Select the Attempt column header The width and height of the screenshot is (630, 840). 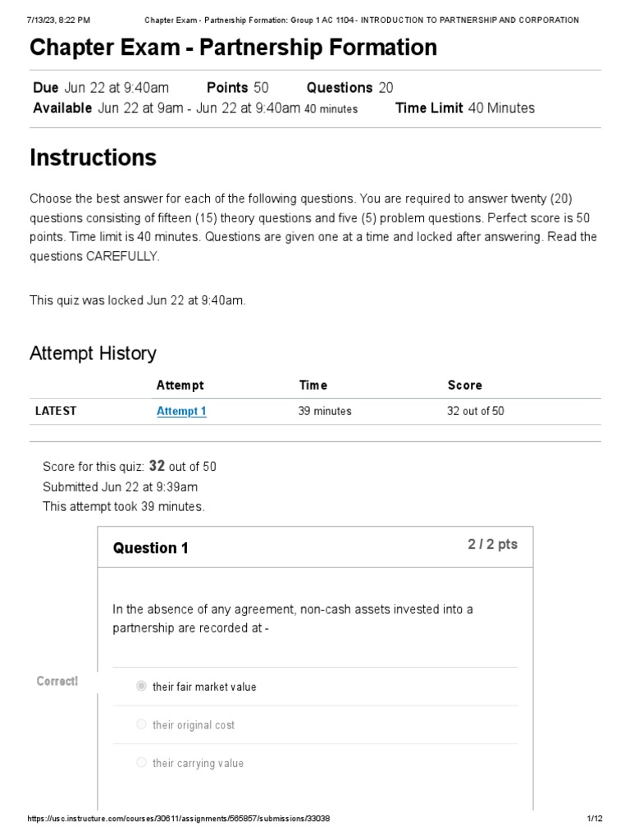point(180,386)
